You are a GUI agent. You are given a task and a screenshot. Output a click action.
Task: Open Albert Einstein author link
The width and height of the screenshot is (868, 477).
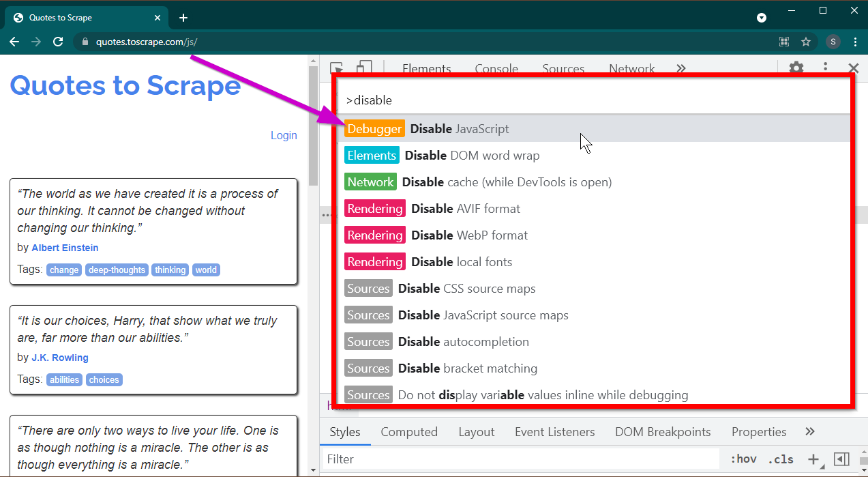click(x=65, y=248)
